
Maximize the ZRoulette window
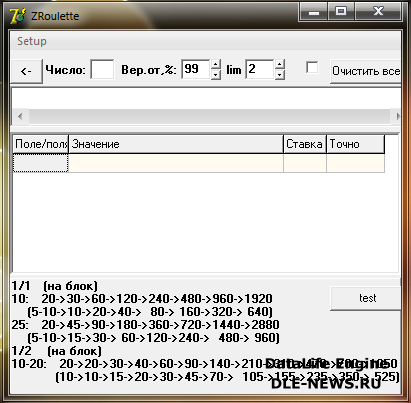(x=341, y=12)
